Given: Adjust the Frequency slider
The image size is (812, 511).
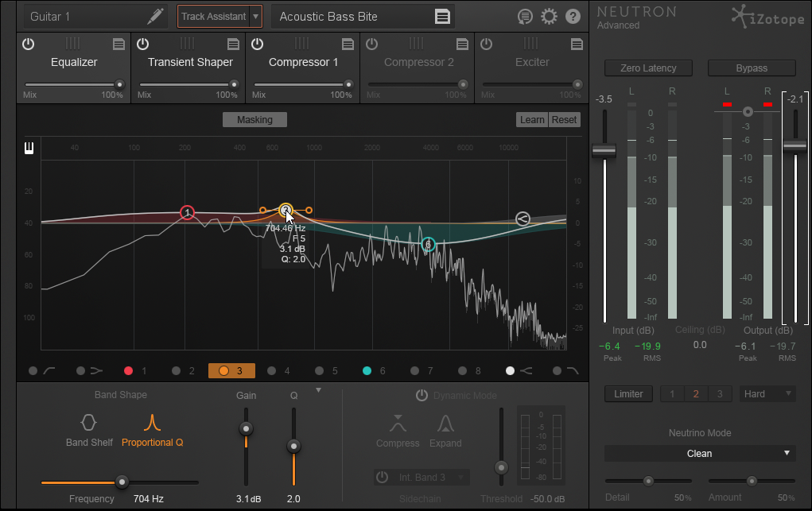Looking at the screenshot, I should point(122,482).
